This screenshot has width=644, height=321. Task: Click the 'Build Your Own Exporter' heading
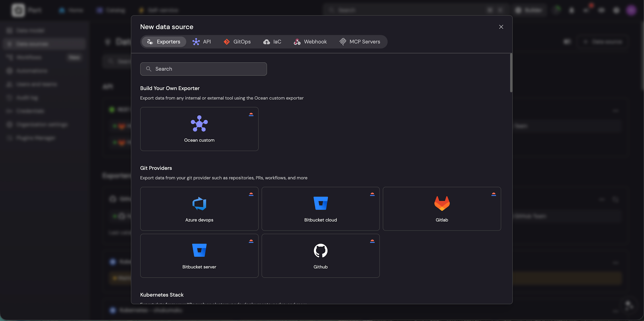[x=170, y=88]
